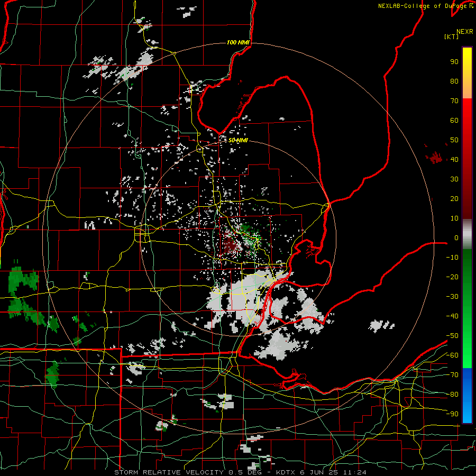Click the positive 60 scale value
Screen dimensions: 476x476
tap(454, 121)
